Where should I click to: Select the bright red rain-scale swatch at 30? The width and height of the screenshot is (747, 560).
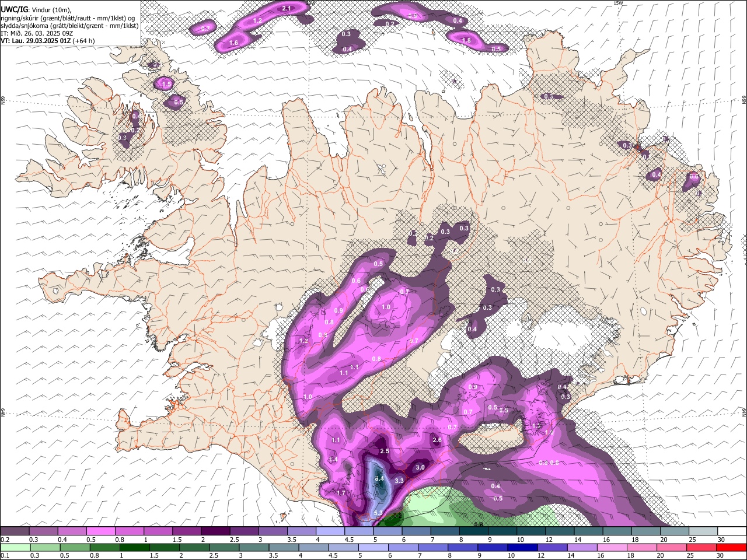(731, 548)
